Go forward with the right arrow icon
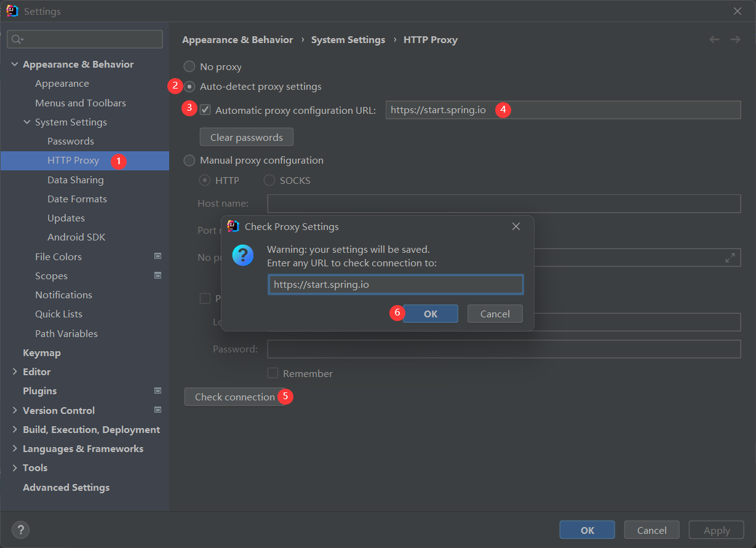This screenshot has height=548, width=756. pos(735,39)
